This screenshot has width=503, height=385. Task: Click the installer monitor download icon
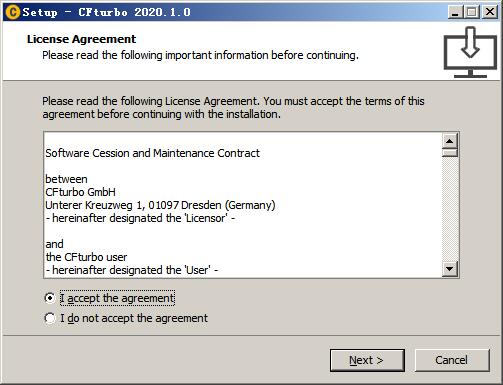pos(470,52)
